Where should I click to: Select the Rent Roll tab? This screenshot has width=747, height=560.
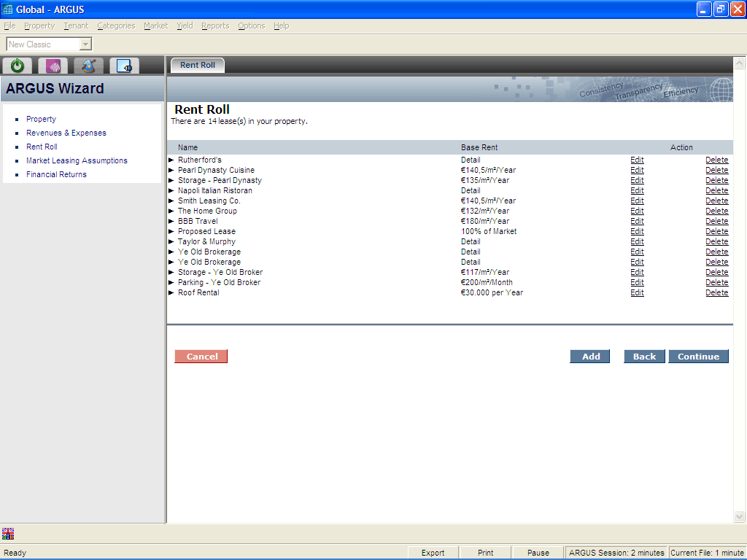(x=197, y=65)
